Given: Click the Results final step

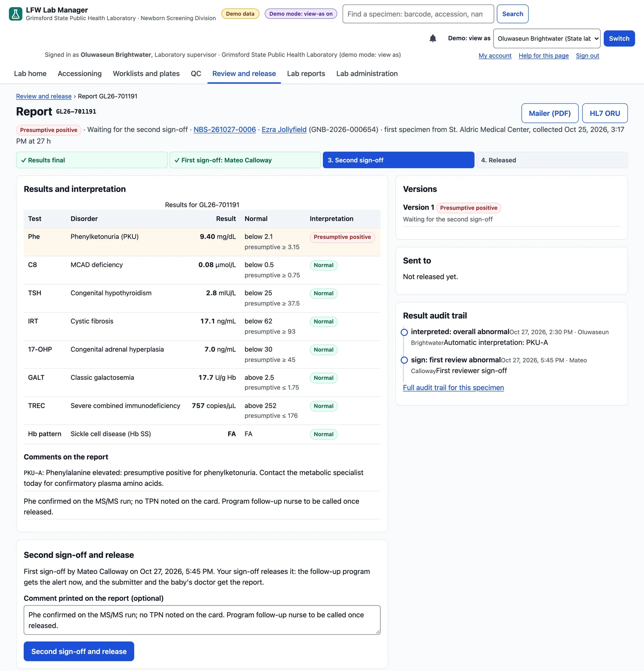Looking at the screenshot, I should point(92,160).
